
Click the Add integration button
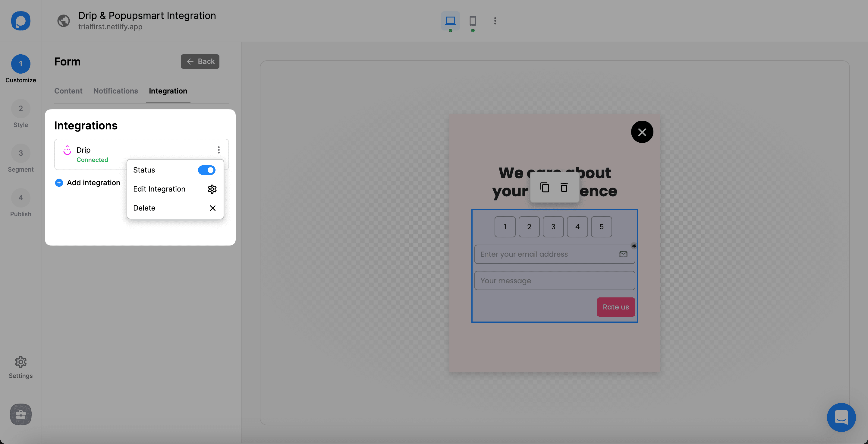click(88, 182)
